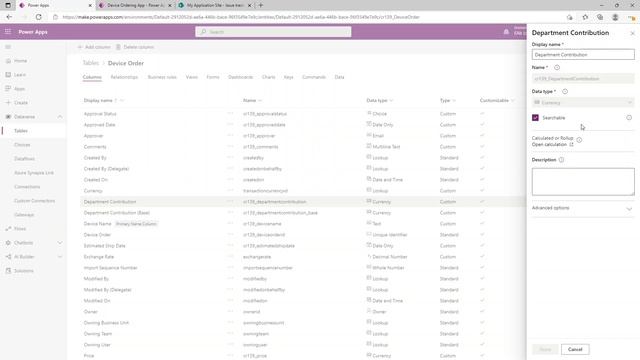This screenshot has width=640, height=360.
Task: Click the Chatbots icon in sidebar
Action: [8, 242]
